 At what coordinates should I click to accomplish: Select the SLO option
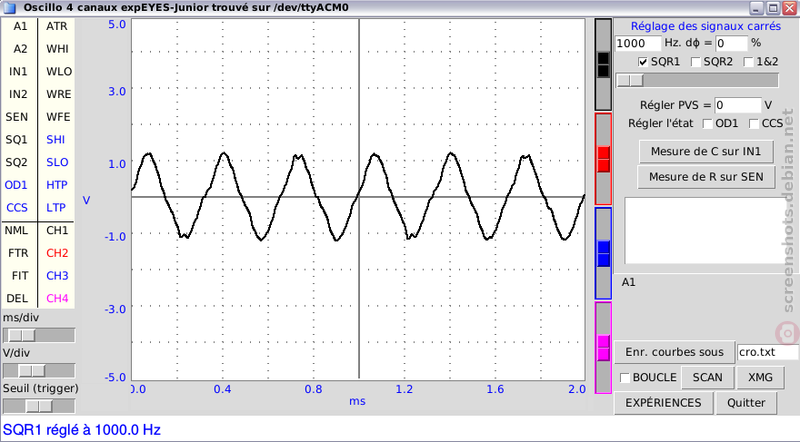pos(57,162)
